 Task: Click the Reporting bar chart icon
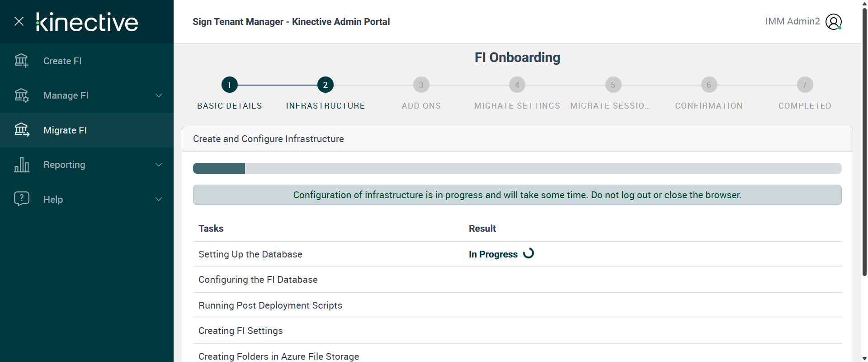click(x=21, y=165)
